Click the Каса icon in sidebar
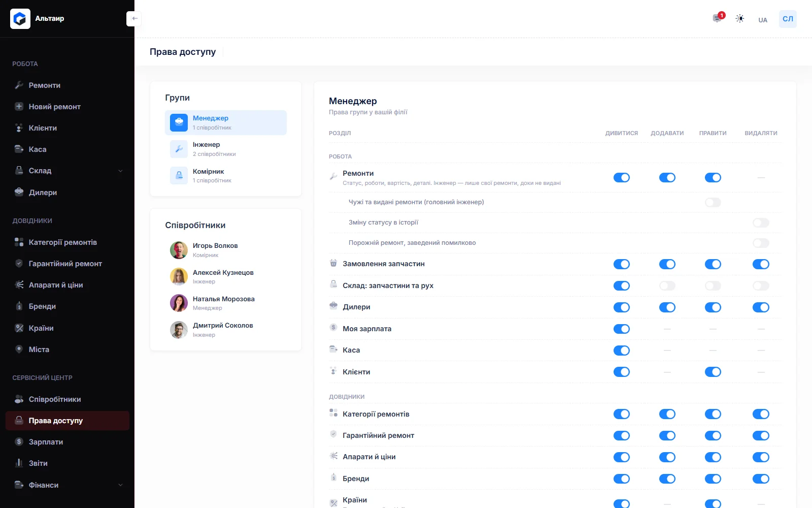This screenshot has width=812, height=508. [x=19, y=149]
